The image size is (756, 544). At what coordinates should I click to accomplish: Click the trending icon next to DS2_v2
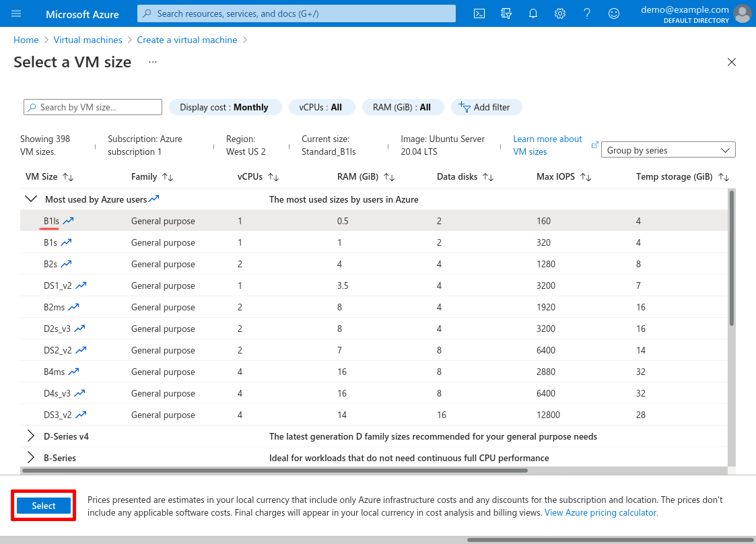[81, 350]
